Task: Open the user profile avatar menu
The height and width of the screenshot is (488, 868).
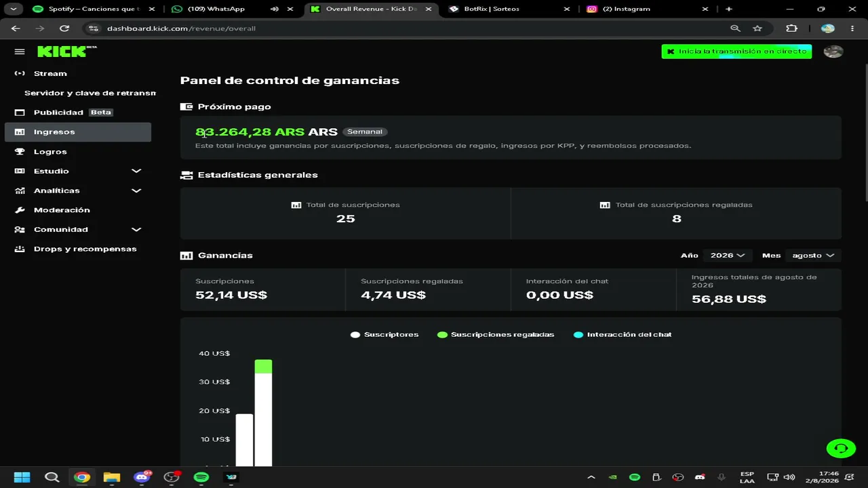Action: 833,52
